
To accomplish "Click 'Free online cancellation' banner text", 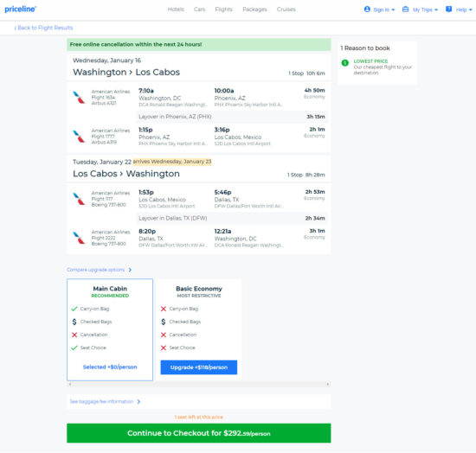I will coord(136,45).
